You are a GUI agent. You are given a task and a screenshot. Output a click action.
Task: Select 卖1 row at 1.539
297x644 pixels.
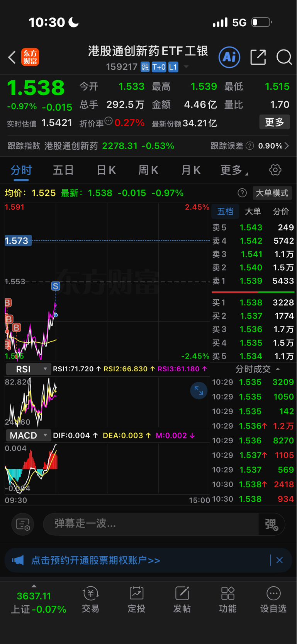tap(253, 281)
